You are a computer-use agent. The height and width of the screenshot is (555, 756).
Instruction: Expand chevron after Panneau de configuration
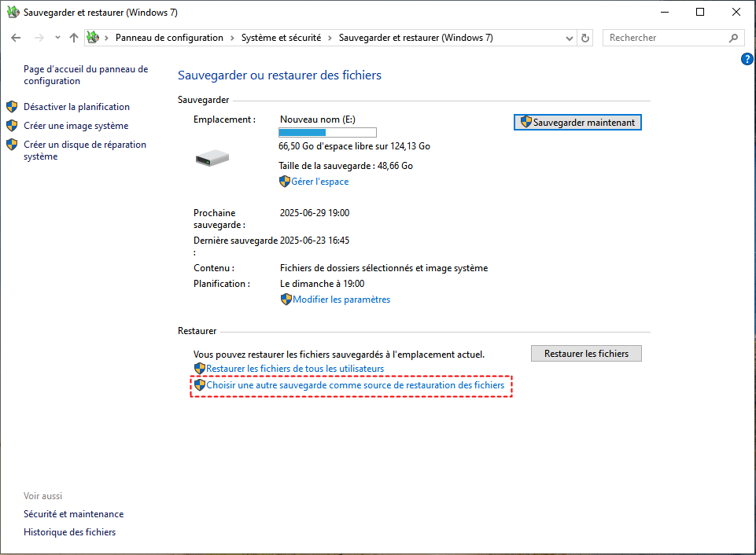click(x=232, y=38)
